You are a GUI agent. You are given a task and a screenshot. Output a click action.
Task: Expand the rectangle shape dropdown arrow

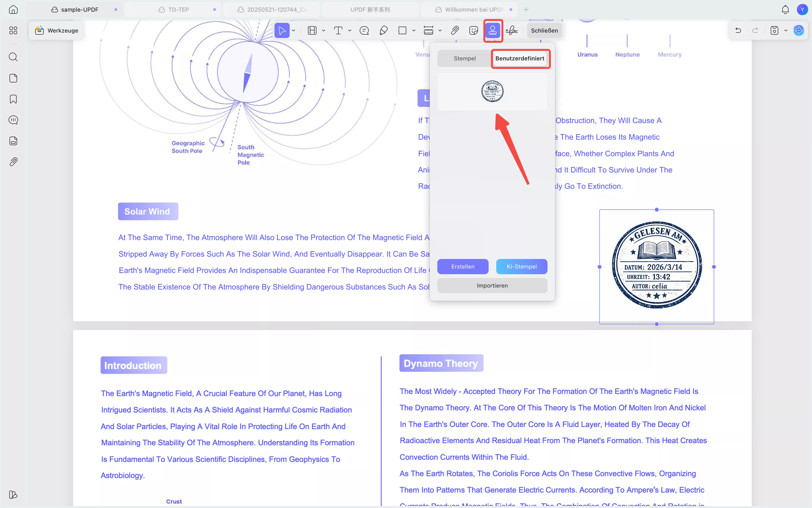click(414, 31)
